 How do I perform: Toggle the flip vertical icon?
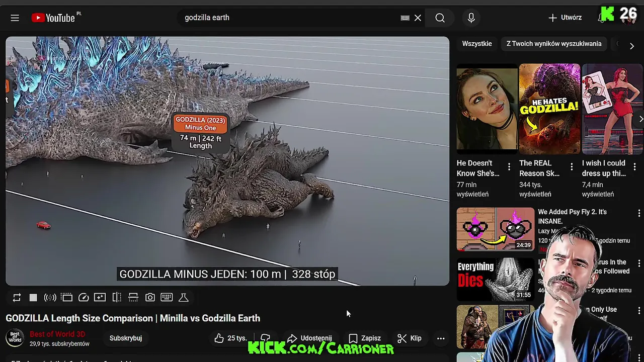pos(133,298)
